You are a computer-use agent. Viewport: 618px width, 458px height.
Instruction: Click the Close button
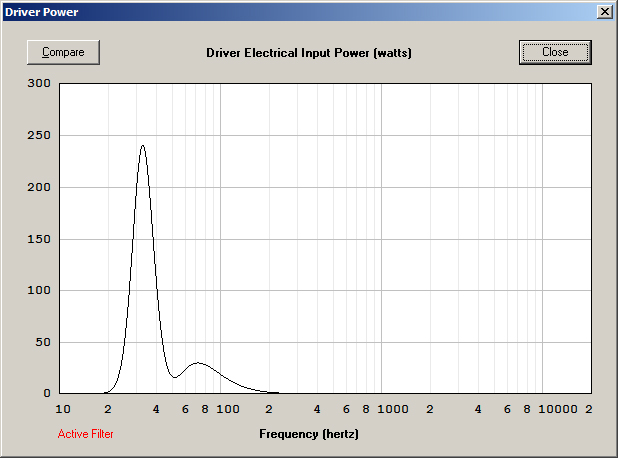(x=555, y=52)
